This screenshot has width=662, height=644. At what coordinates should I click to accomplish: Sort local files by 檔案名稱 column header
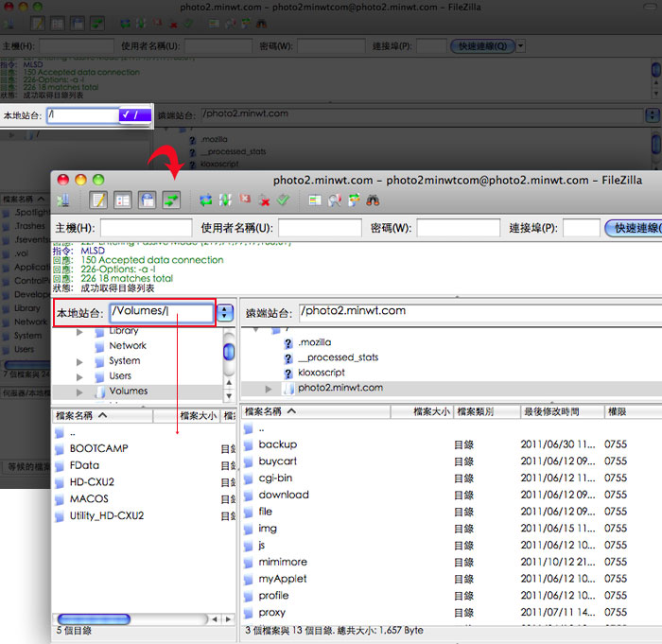click(102, 415)
